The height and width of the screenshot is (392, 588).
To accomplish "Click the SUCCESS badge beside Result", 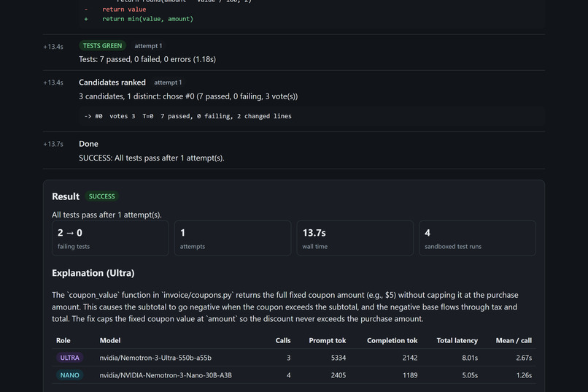I will (101, 196).
